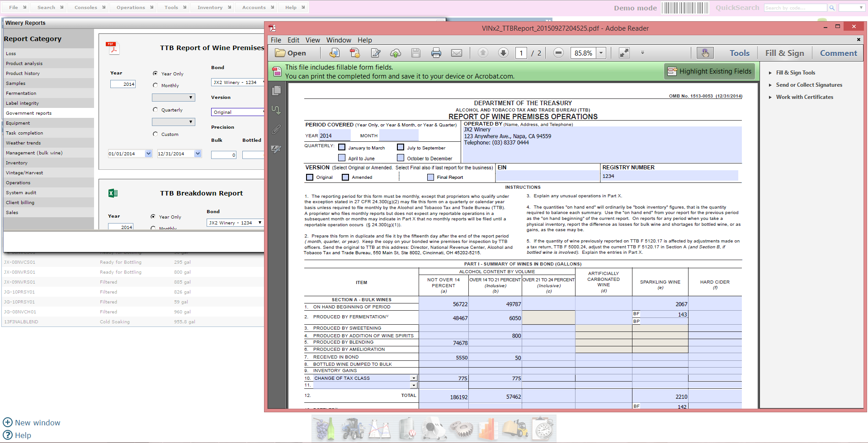Open the Change of Tax Class dropdown
The image size is (868, 443).
click(x=413, y=378)
